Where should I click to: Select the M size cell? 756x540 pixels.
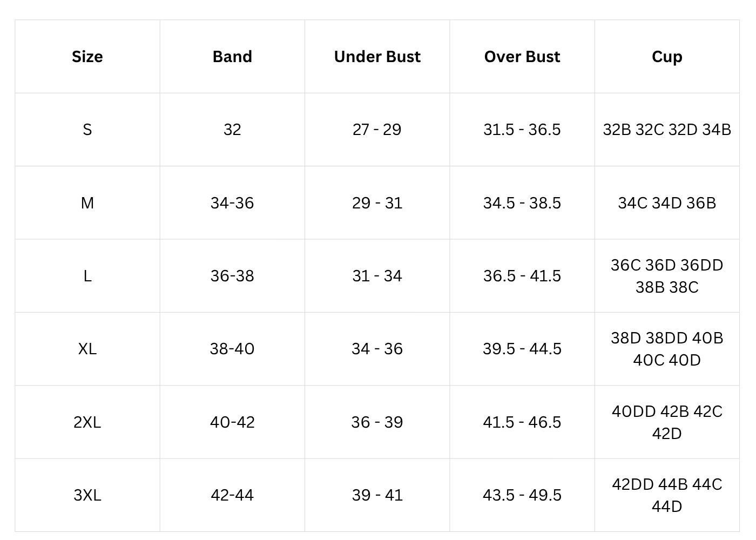click(x=87, y=203)
